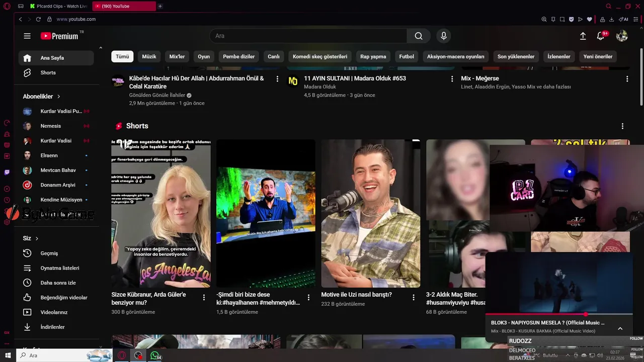Click the www.youtube.com address bar
The height and width of the screenshot is (362, 644).
click(x=76, y=19)
